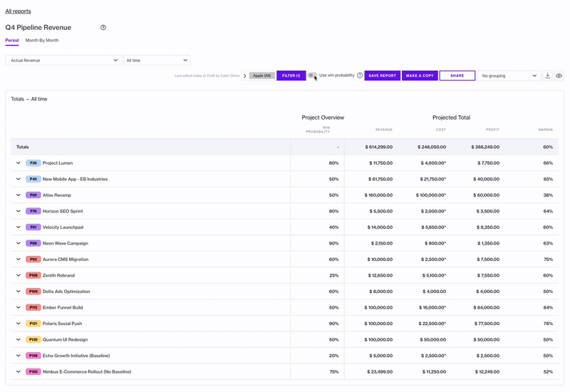Expand the Project Lumen row
Viewport: 570px width, 392px height.
pyautogui.click(x=19, y=163)
